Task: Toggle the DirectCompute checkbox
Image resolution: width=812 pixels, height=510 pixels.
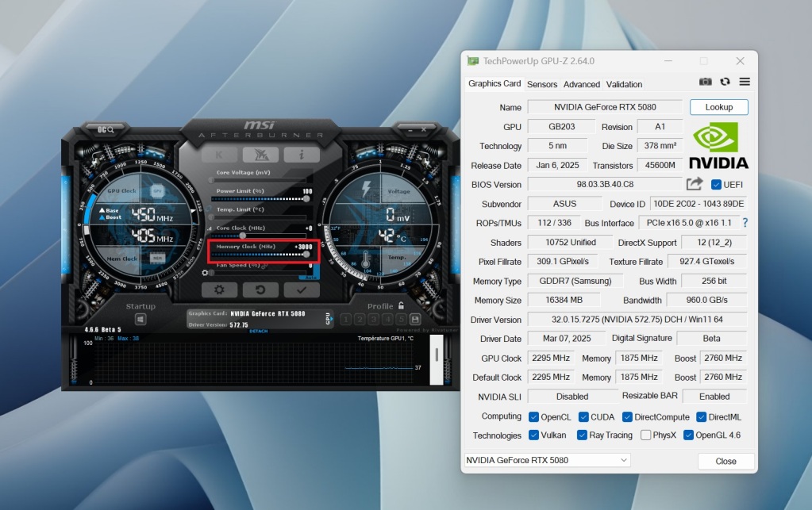Action: click(x=627, y=417)
